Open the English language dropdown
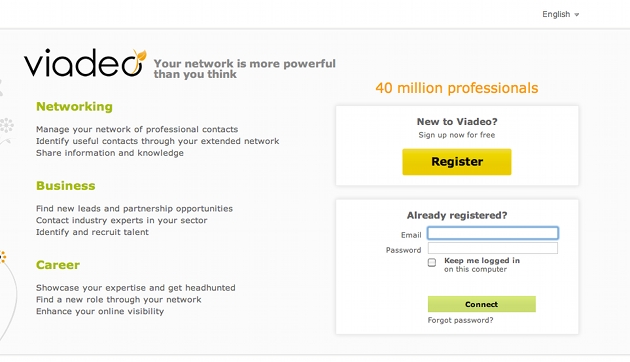Viewport: 630px width, 362px height. click(560, 14)
